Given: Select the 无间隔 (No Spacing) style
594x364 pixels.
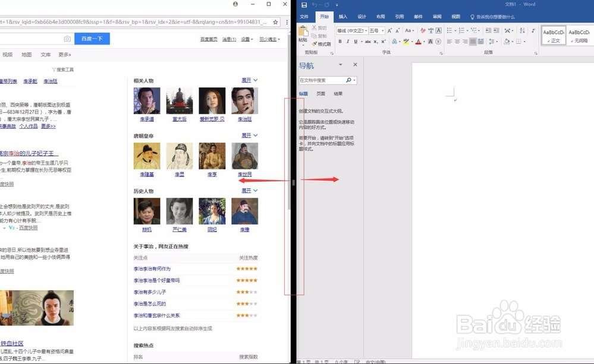Looking at the screenshot, I should click(x=579, y=36).
